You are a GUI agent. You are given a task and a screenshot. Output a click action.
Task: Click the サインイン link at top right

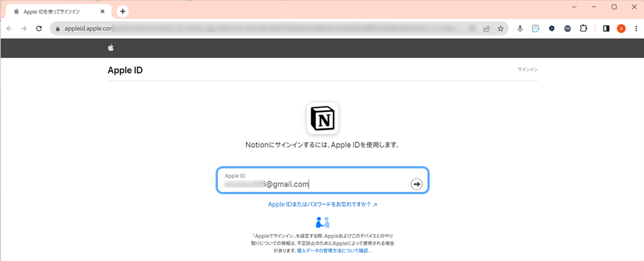pyautogui.click(x=527, y=70)
